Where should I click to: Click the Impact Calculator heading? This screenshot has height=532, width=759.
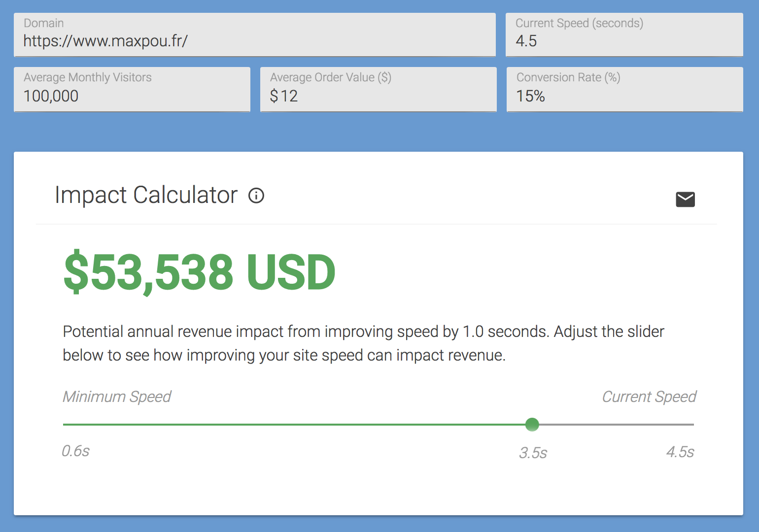tap(146, 195)
